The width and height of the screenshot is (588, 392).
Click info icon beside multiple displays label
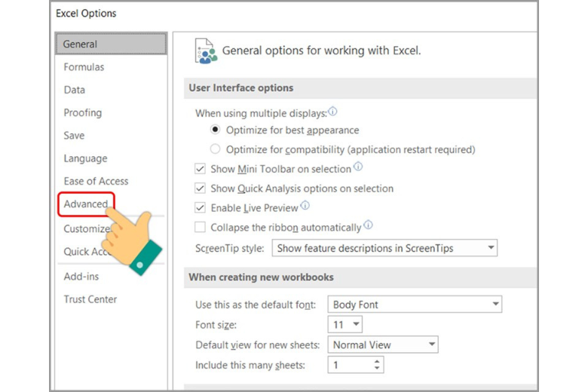tap(332, 112)
